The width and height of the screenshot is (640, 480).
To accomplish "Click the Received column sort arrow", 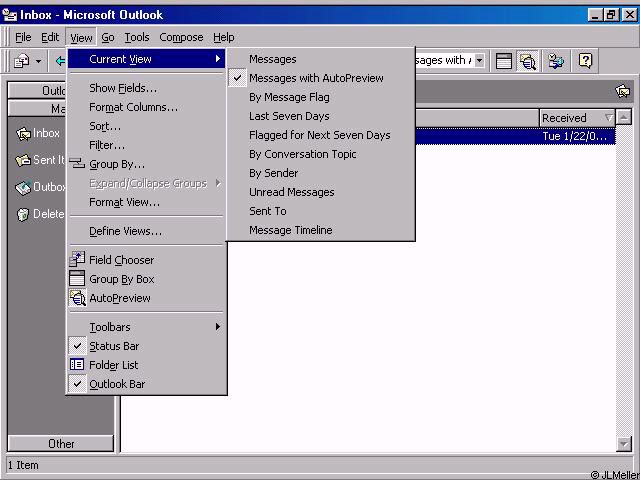I will tap(609, 118).
